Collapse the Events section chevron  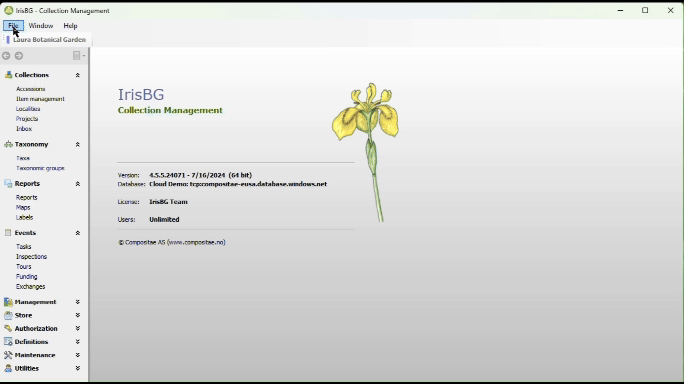tap(78, 233)
